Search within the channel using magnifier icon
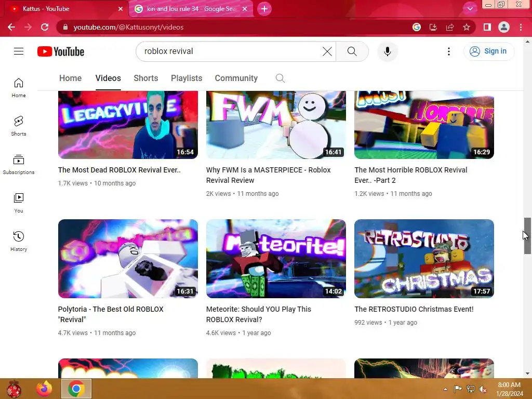 (280, 78)
